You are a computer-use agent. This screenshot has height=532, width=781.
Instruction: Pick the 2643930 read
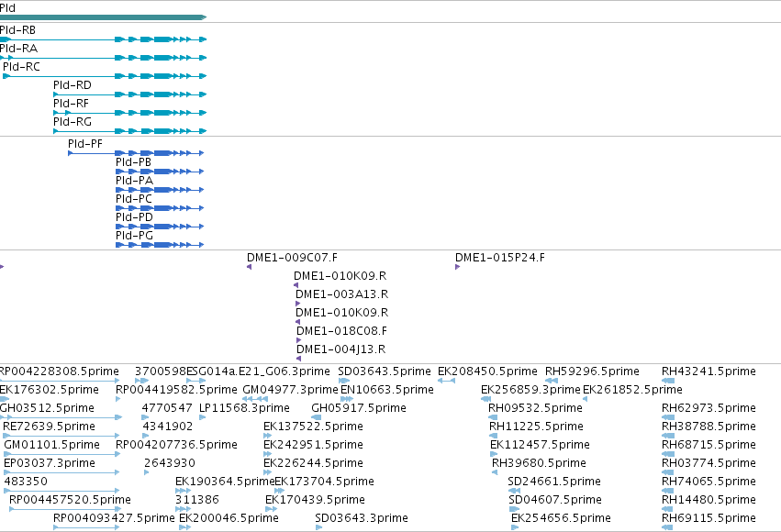pyautogui.click(x=170, y=464)
